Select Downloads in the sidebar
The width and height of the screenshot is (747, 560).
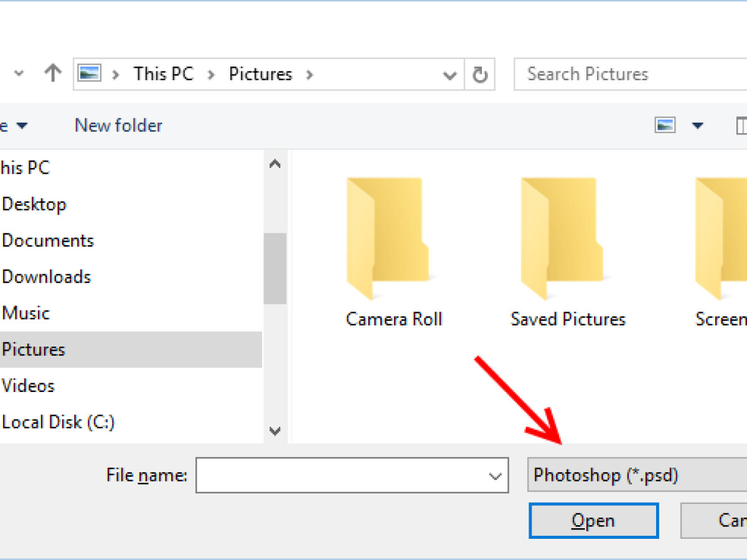pyautogui.click(x=46, y=277)
